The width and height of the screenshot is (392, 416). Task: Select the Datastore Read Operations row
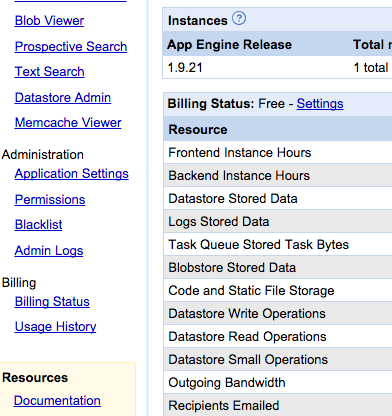(x=278, y=337)
